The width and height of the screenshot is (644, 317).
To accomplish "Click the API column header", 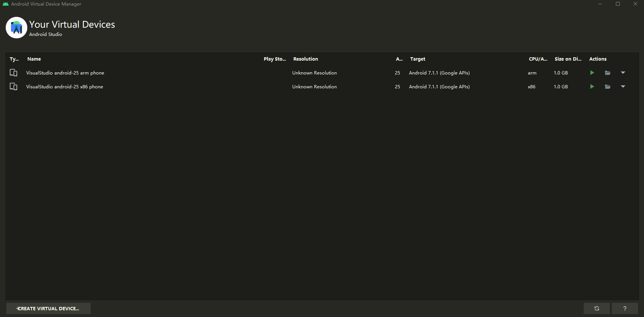I will (399, 59).
